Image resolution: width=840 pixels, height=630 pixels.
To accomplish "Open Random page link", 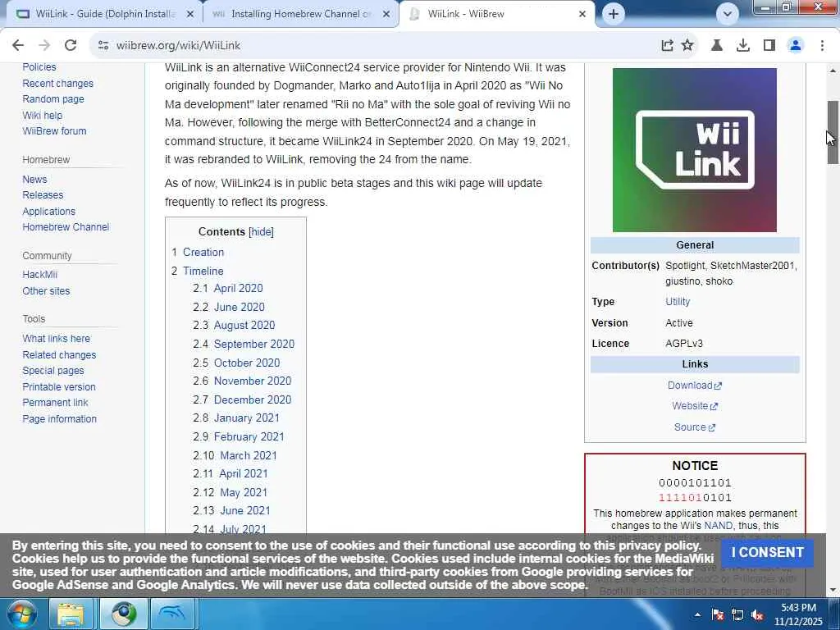I will (53, 99).
